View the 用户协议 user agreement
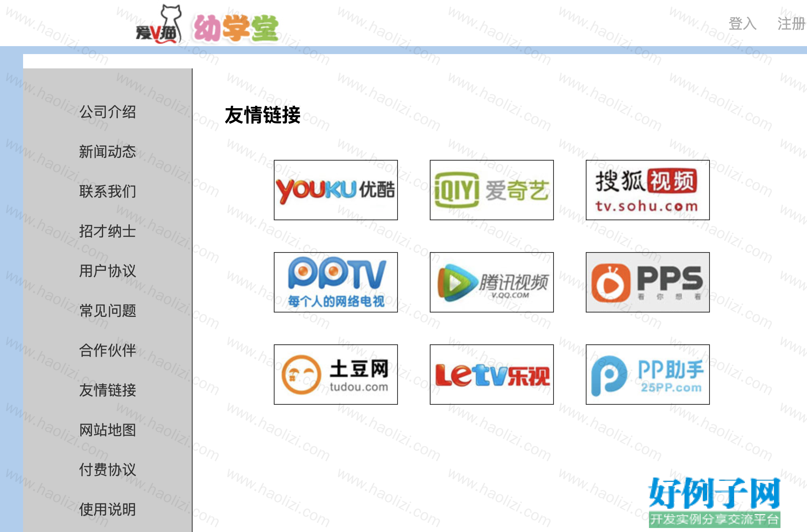Viewport: 807px width, 532px height. [x=107, y=271]
